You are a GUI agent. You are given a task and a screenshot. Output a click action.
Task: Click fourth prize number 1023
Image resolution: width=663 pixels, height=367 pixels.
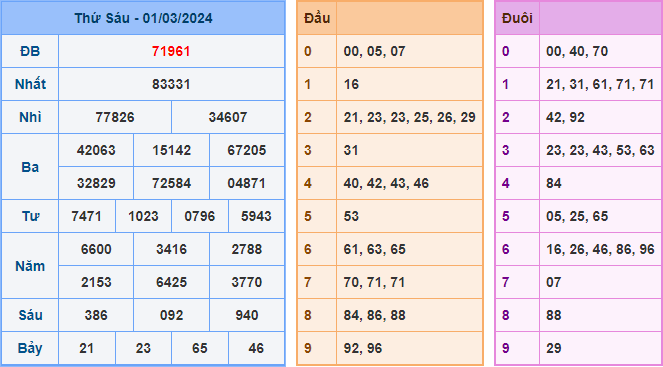coord(143,216)
